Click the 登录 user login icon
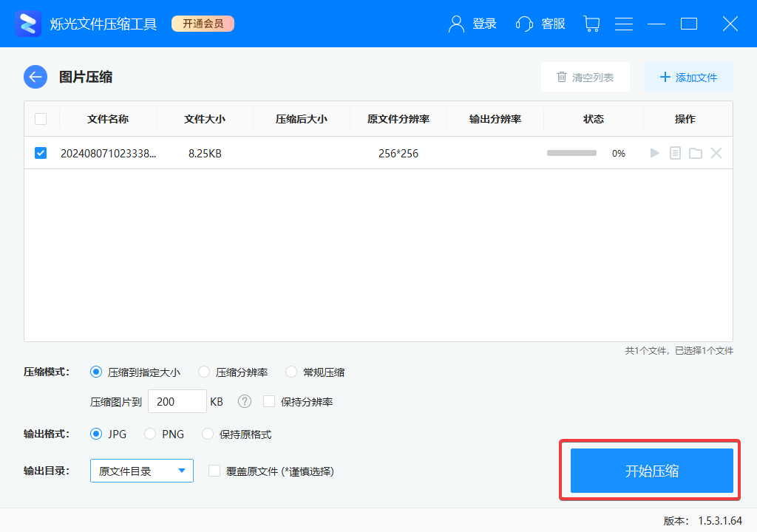The width and height of the screenshot is (757, 532). click(455, 23)
